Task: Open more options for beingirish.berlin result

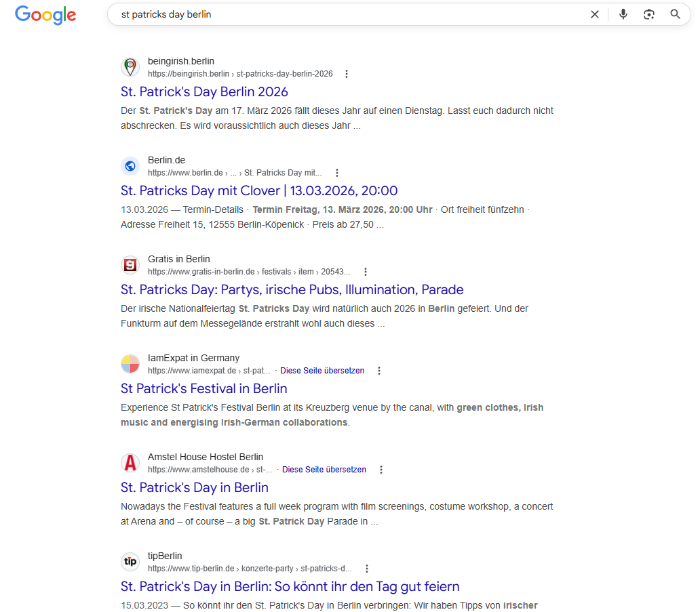Action: (347, 74)
